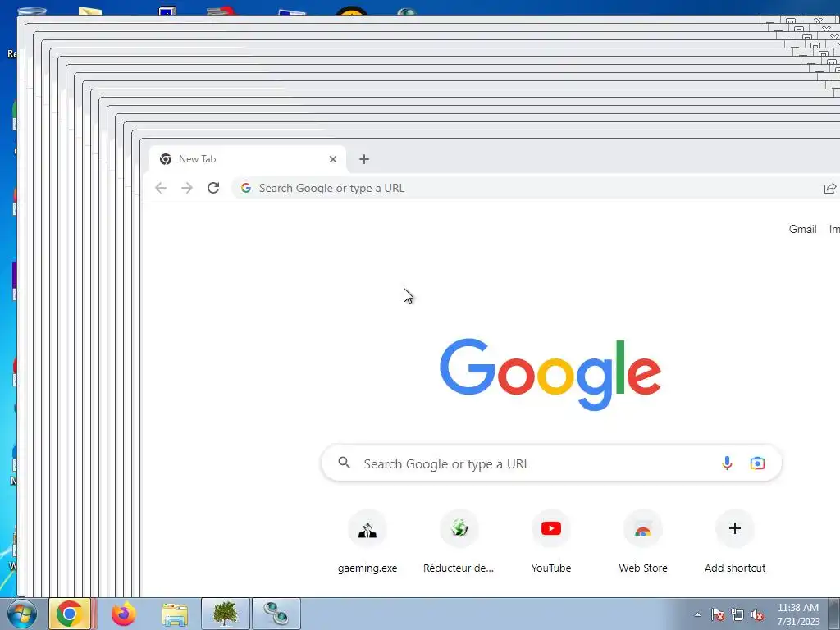Click Chrome icon in taskbar

click(x=70, y=614)
